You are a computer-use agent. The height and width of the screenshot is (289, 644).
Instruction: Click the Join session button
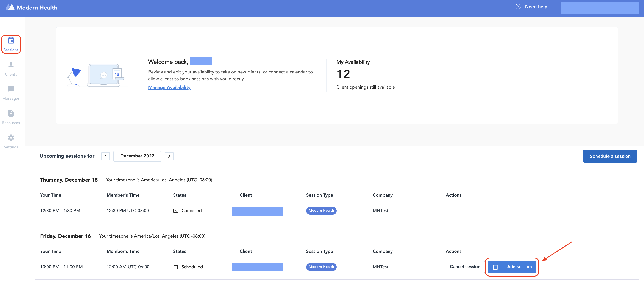tap(519, 267)
